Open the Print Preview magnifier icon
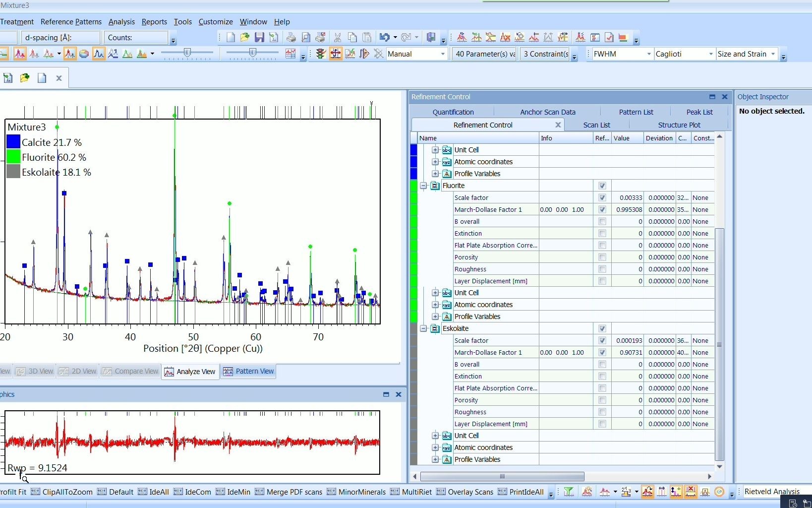 click(x=306, y=37)
